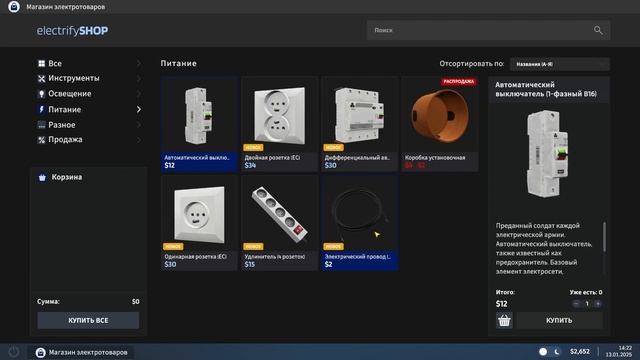The image size is (640, 360).
Task: Click the Все category grid icon
Action: click(41, 64)
